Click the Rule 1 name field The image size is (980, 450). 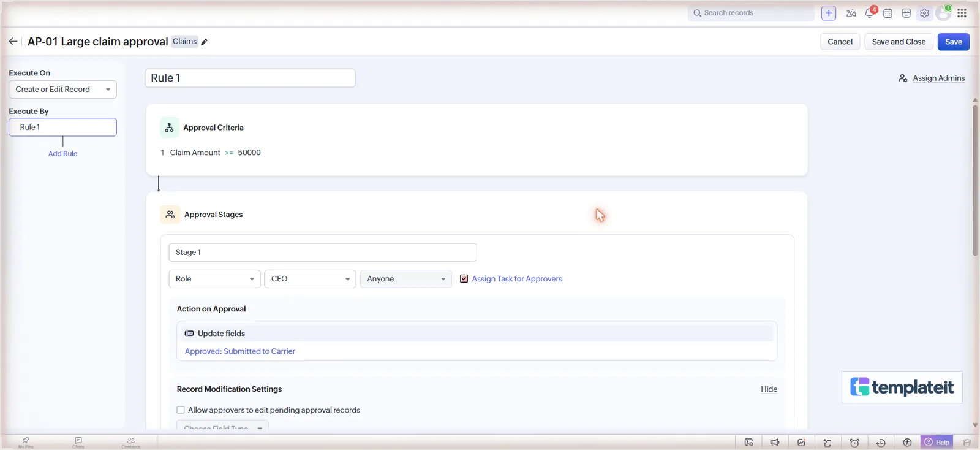point(250,78)
